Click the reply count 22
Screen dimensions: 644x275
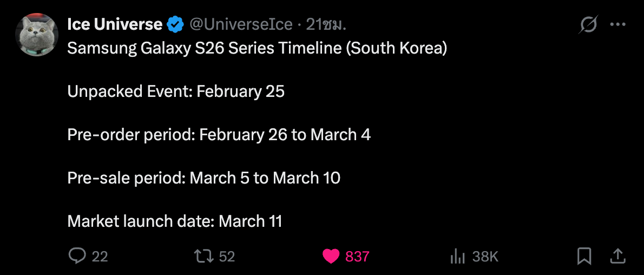[100, 256]
